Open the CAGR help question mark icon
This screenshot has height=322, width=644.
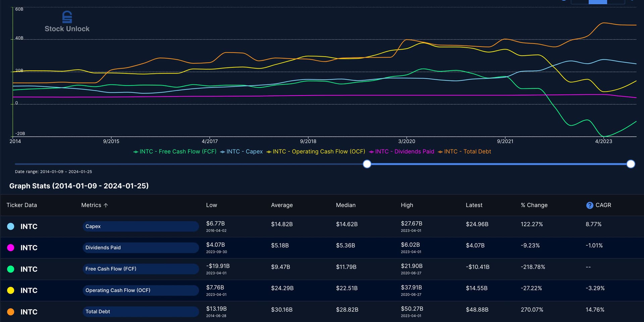click(589, 205)
